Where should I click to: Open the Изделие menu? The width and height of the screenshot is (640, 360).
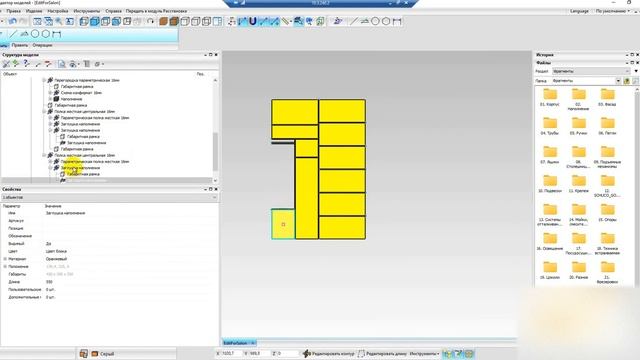34,11
